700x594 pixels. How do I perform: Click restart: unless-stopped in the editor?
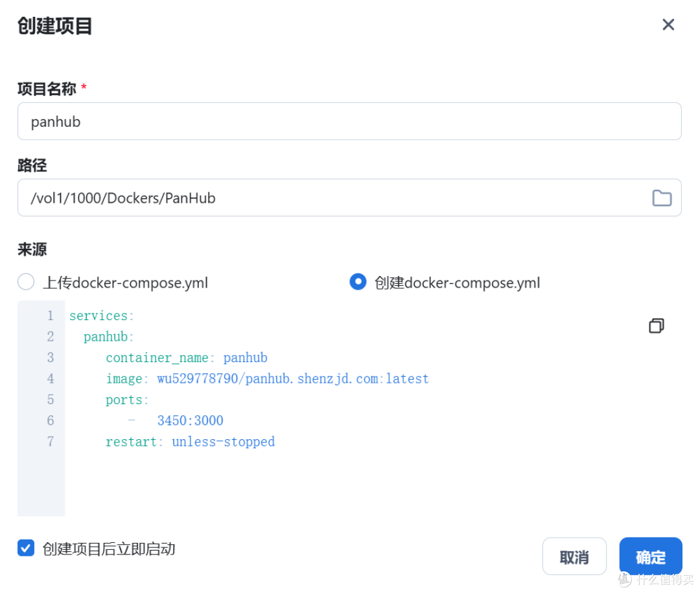[x=190, y=441]
